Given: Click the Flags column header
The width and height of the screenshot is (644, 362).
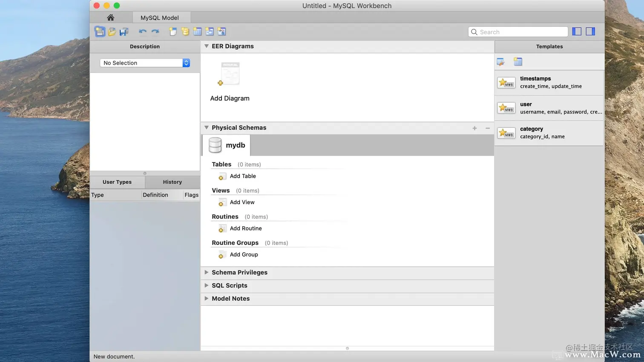Looking at the screenshot, I should 192,195.
